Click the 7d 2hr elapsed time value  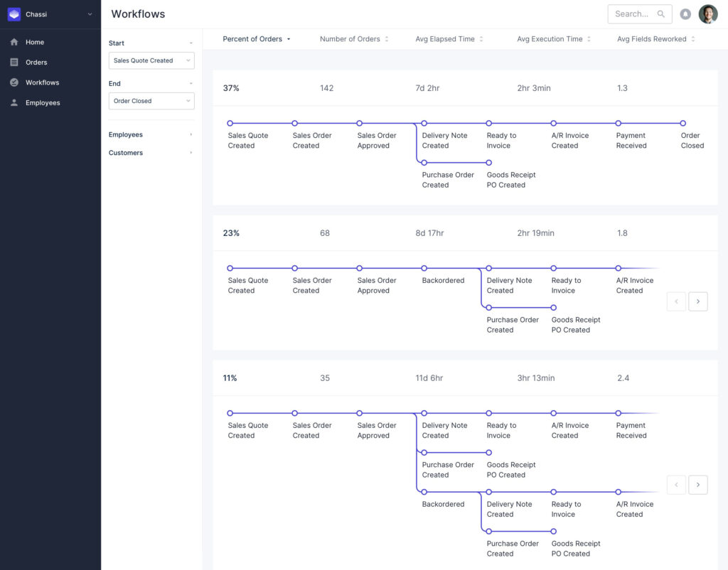coord(427,88)
